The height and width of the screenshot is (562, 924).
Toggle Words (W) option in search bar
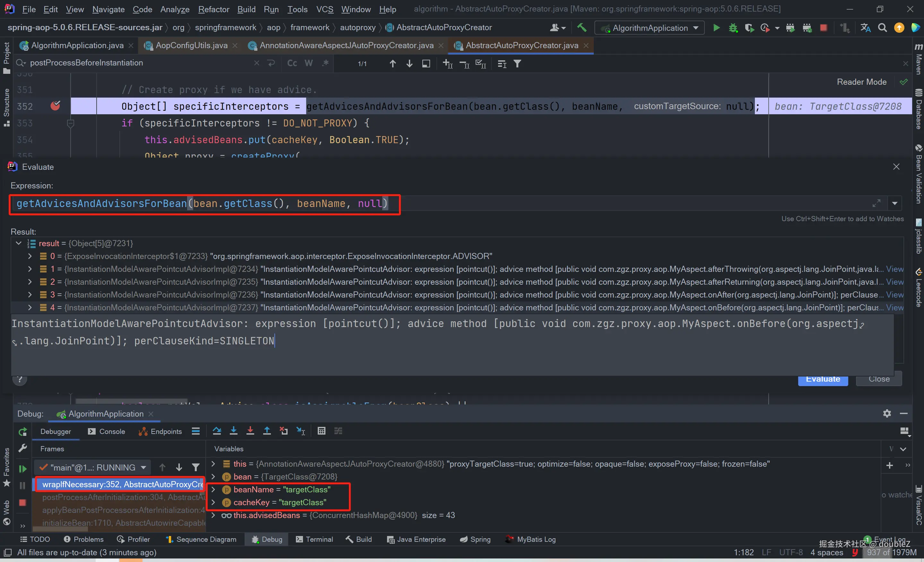(x=309, y=63)
